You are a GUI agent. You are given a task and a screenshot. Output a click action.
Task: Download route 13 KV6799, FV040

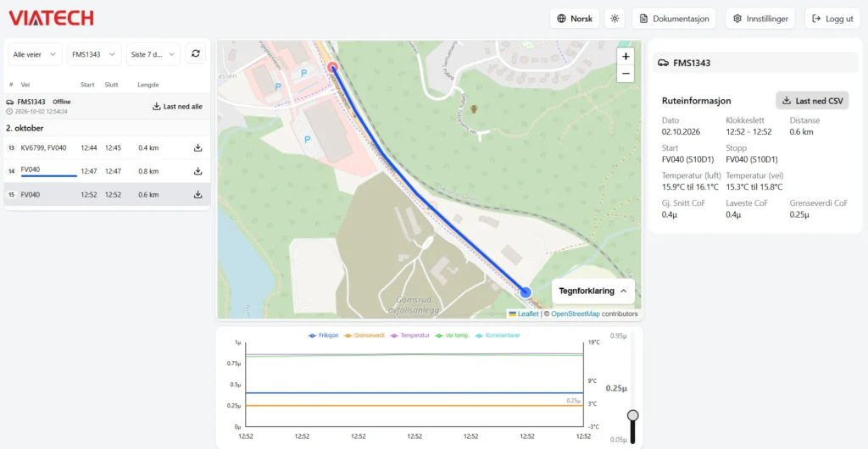click(198, 147)
